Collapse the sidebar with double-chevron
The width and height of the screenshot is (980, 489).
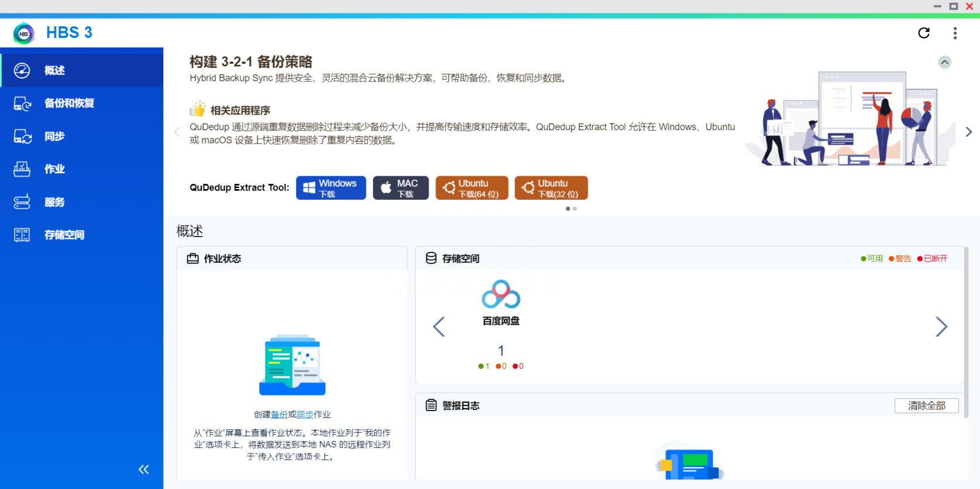click(143, 469)
